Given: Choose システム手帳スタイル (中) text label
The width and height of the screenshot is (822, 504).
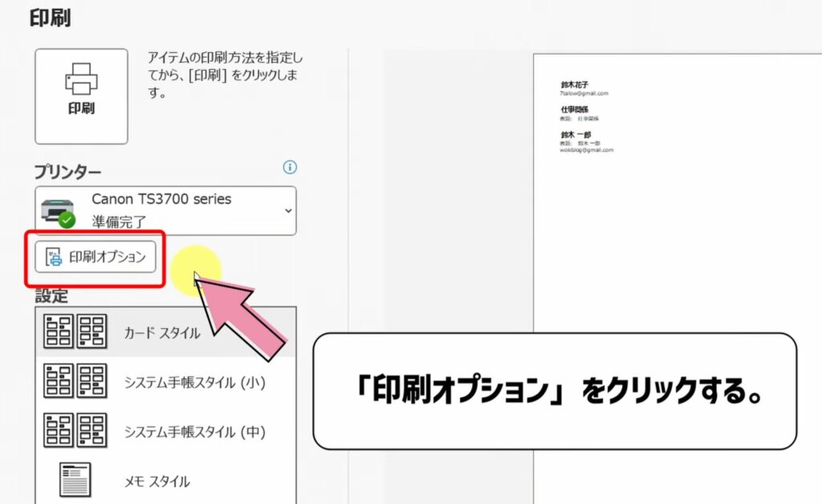Looking at the screenshot, I should [194, 432].
